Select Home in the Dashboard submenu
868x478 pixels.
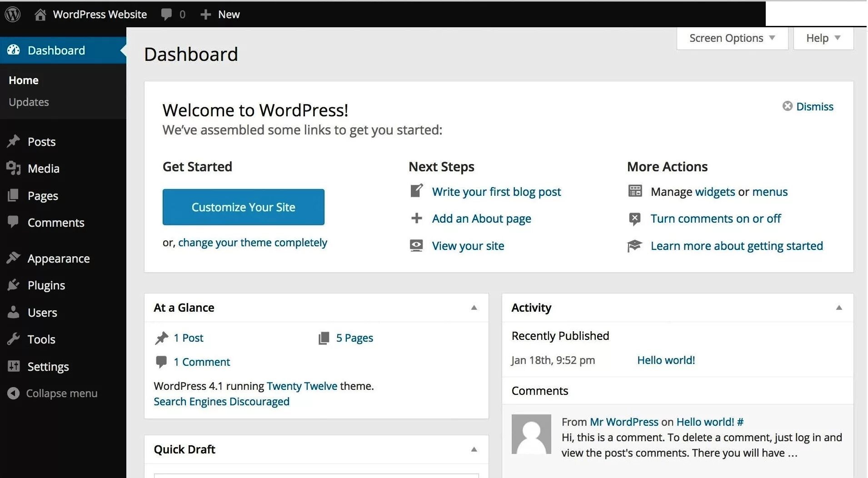tap(24, 80)
